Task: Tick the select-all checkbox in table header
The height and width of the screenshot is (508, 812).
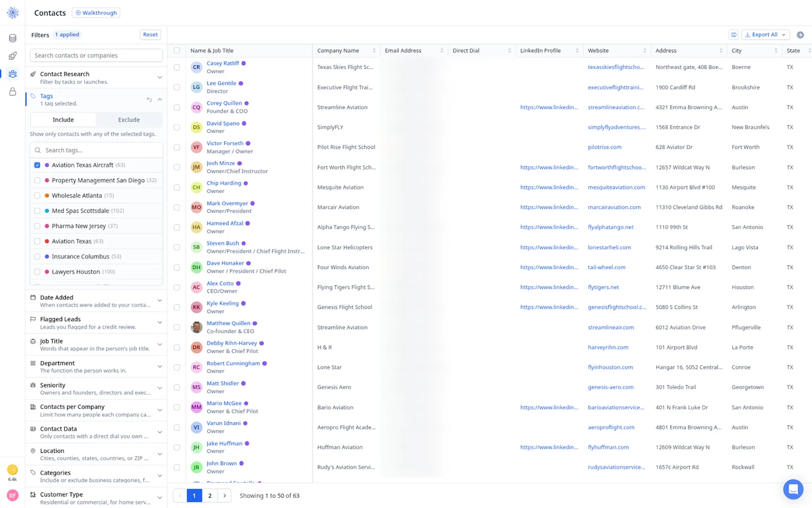Action: pyautogui.click(x=176, y=51)
